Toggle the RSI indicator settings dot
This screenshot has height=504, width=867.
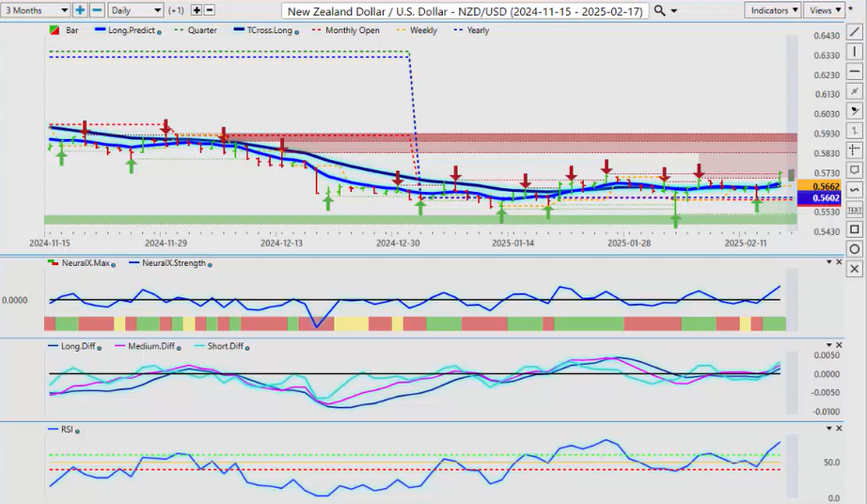click(76, 430)
